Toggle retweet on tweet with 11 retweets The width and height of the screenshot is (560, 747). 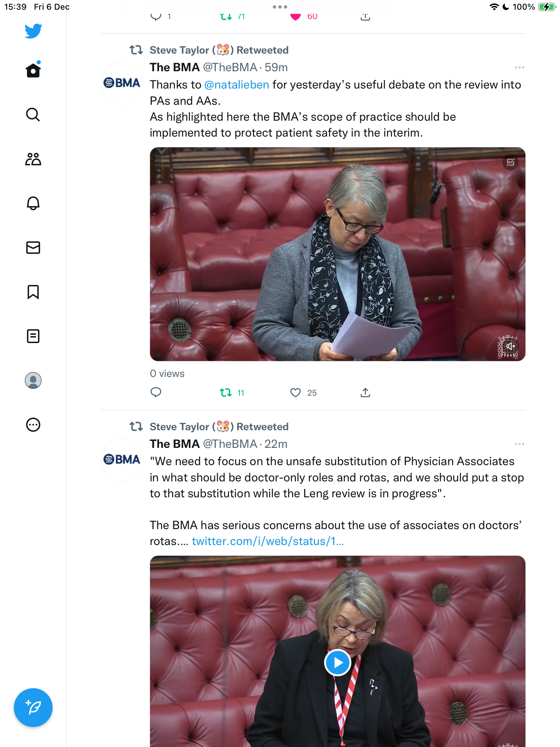tap(226, 393)
